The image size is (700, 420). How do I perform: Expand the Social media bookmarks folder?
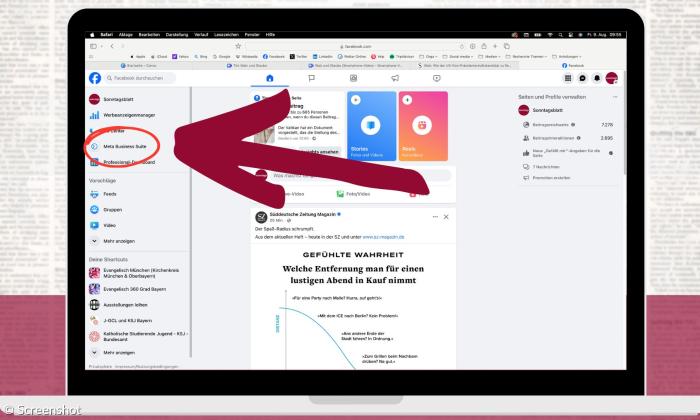[458, 57]
